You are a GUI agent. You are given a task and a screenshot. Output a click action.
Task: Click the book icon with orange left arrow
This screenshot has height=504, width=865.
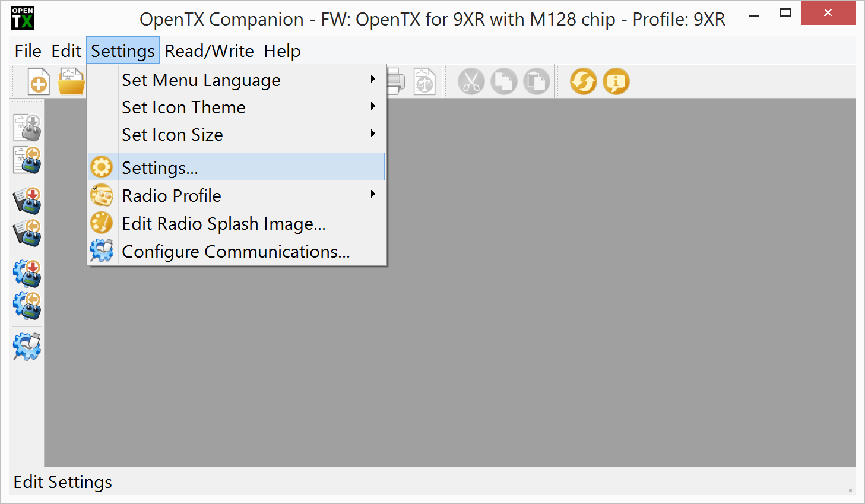(x=27, y=233)
